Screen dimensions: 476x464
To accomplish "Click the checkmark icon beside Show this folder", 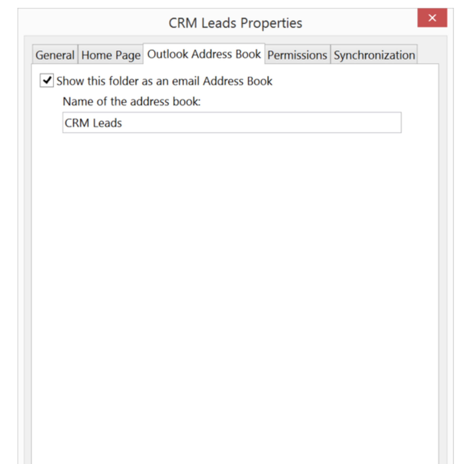I will pyautogui.click(x=47, y=81).
